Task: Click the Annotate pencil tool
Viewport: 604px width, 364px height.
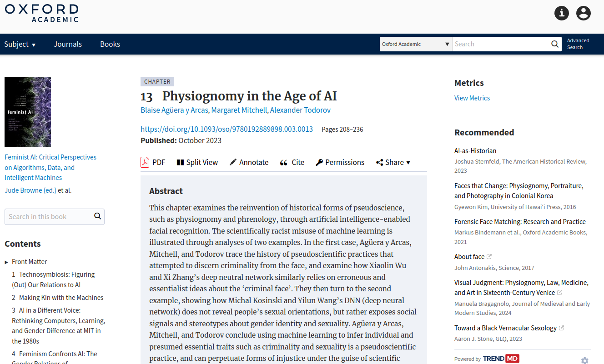Action: tap(249, 162)
